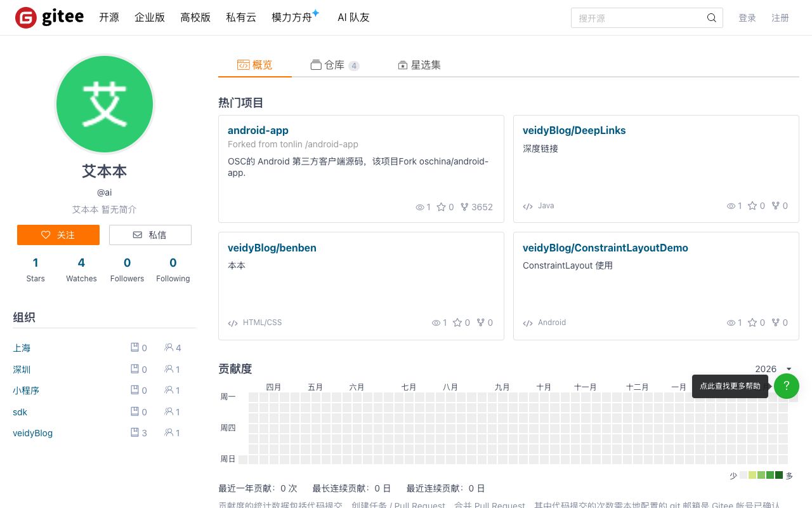Screen dimensions: 812x508
Task: Click the repository icon for veidyBlog organization
Action: pyautogui.click(x=134, y=433)
